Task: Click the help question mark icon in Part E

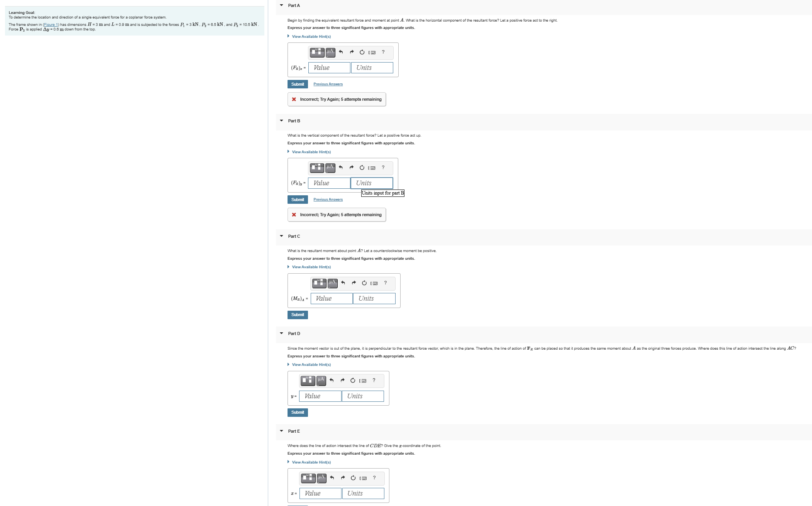Action: click(373, 478)
